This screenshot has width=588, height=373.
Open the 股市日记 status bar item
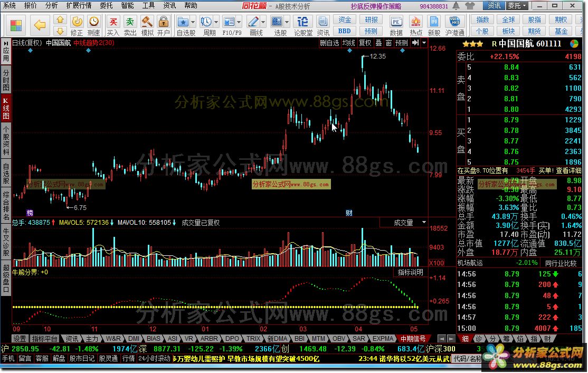pos(82,359)
